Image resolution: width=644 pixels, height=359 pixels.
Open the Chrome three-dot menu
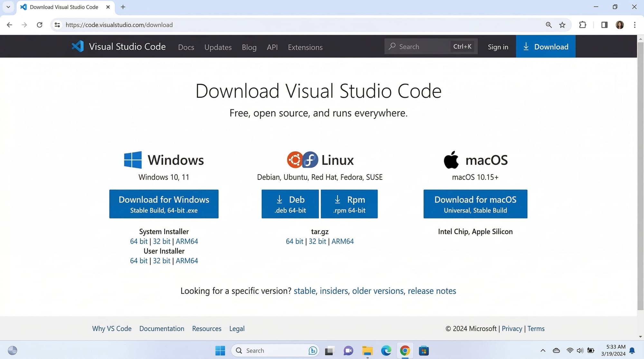[635, 25]
